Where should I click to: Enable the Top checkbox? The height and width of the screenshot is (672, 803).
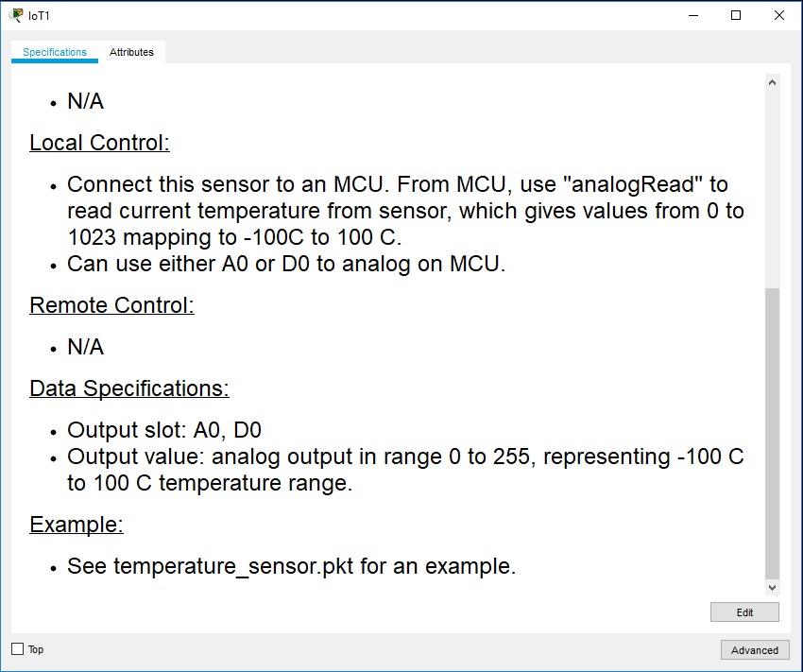click(x=16, y=649)
